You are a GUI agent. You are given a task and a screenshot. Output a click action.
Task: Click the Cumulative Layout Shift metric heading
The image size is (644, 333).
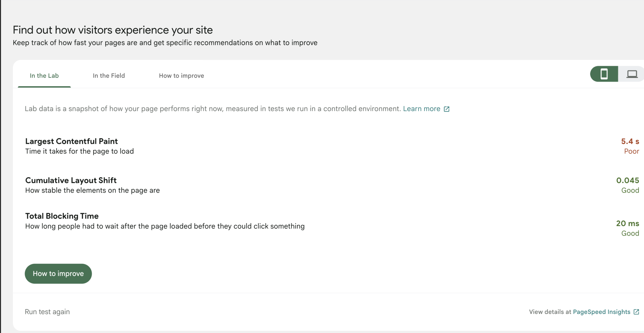click(71, 180)
